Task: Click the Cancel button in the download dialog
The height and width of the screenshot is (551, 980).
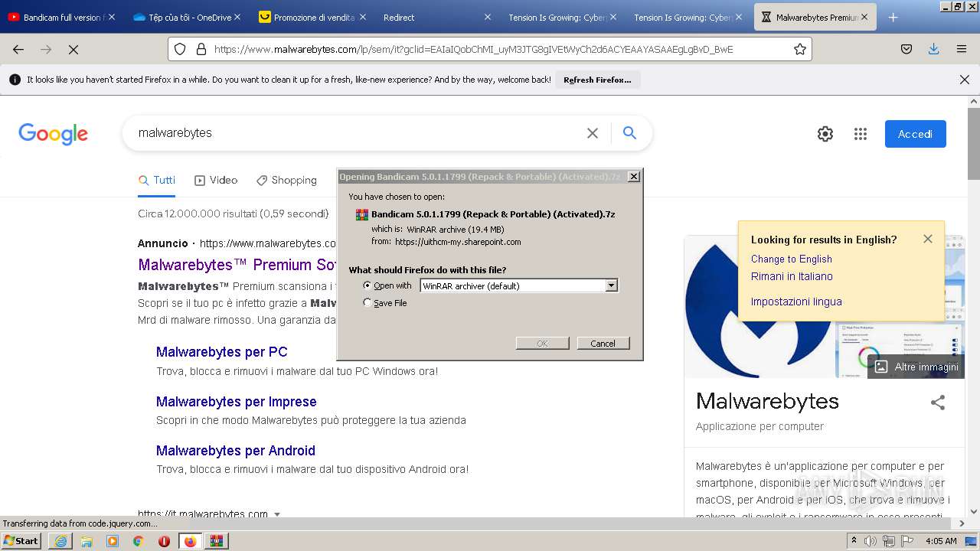Action: 603,343
